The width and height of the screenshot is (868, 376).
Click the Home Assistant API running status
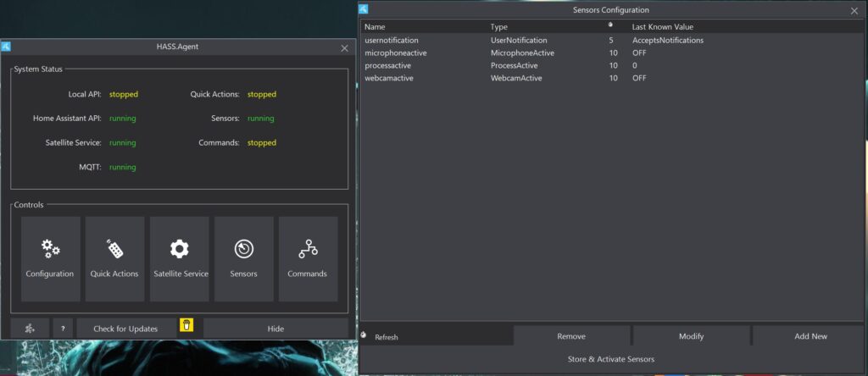122,119
